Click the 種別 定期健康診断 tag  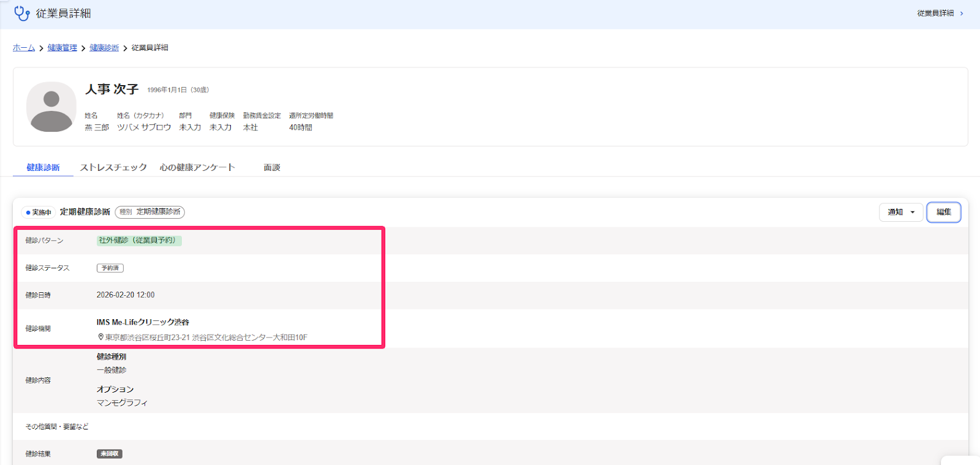point(150,212)
